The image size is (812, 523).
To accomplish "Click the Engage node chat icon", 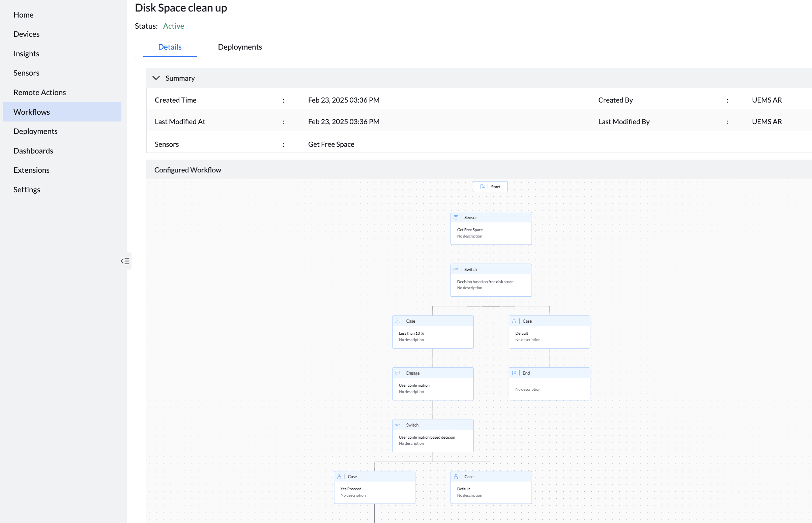I will click(x=397, y=373).
